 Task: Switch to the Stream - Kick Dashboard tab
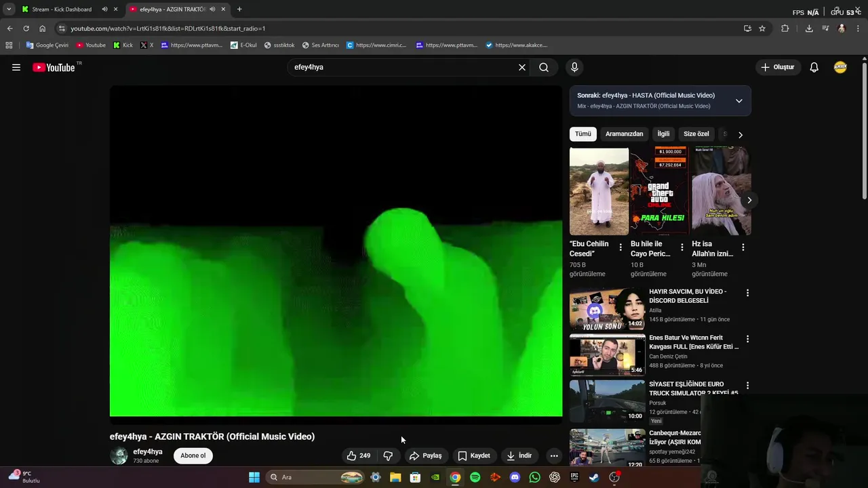(x=61, y=9)
